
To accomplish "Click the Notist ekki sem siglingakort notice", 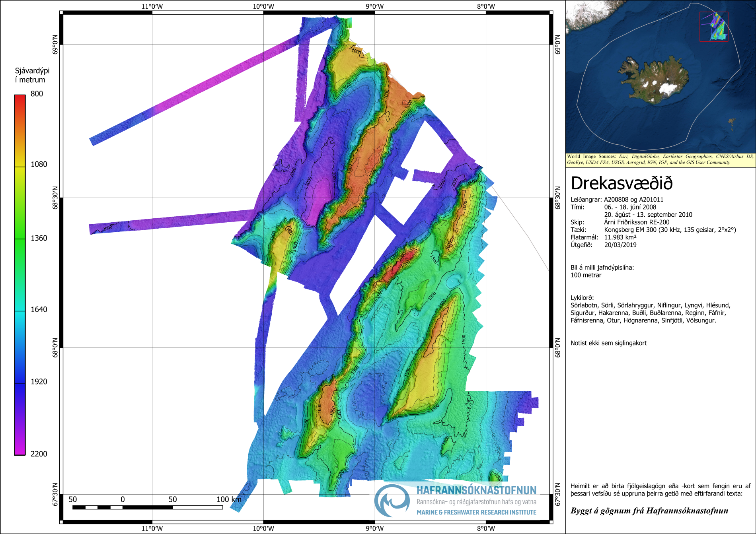I will pyautogui.click(x=608, y=343).
